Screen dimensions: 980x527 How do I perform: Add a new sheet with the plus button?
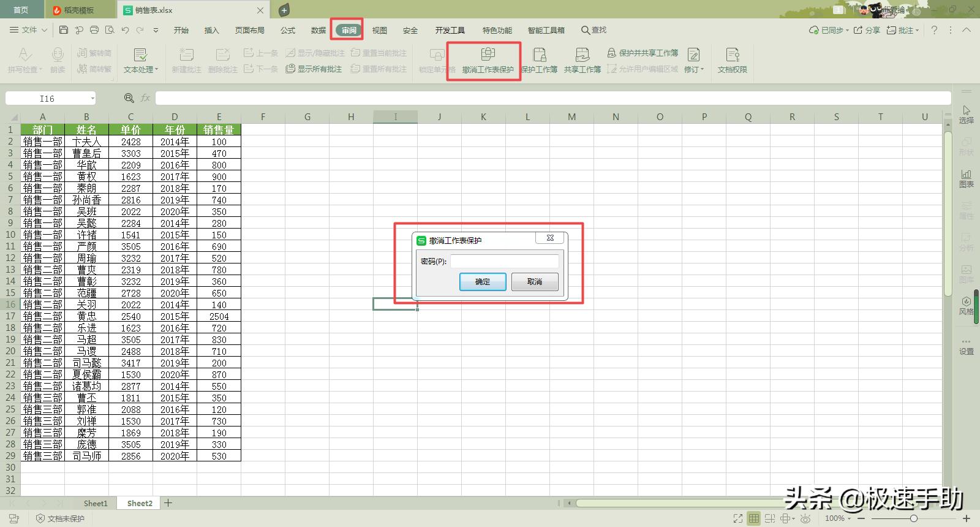[x=168, y=503]
